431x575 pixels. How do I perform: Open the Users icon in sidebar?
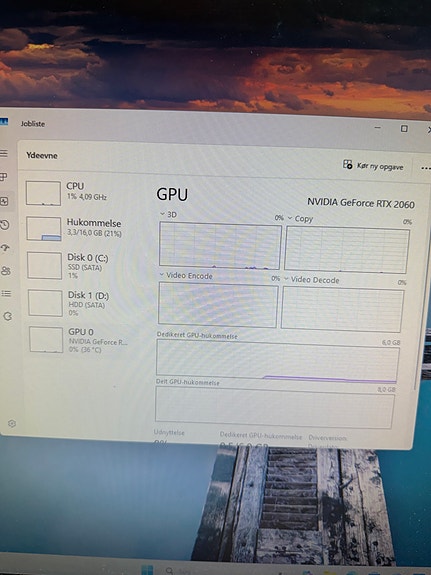[x=6, y=271]
